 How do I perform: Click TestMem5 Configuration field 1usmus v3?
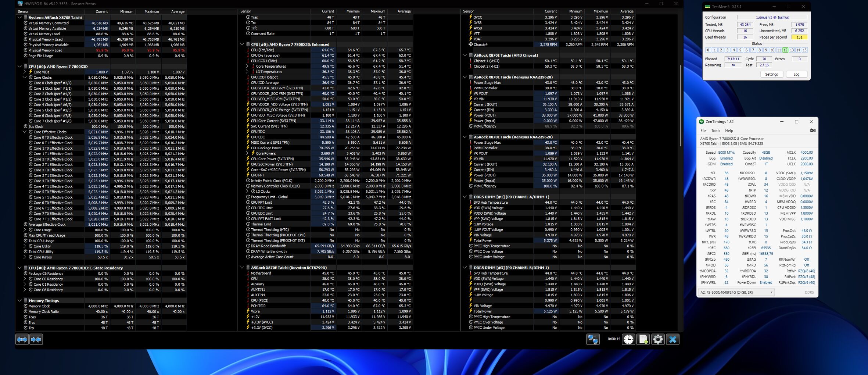pyautogui.click(x=772, y=17)
